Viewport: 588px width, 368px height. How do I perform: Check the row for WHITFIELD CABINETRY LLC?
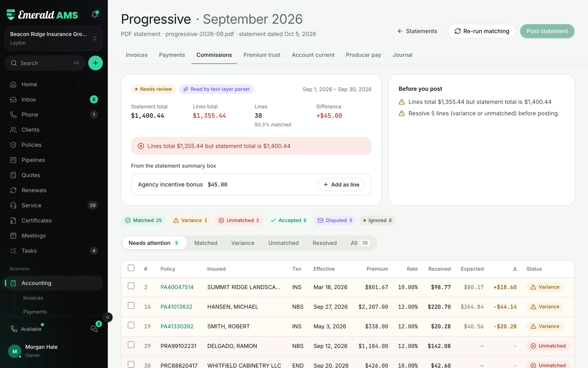point(131,364)
